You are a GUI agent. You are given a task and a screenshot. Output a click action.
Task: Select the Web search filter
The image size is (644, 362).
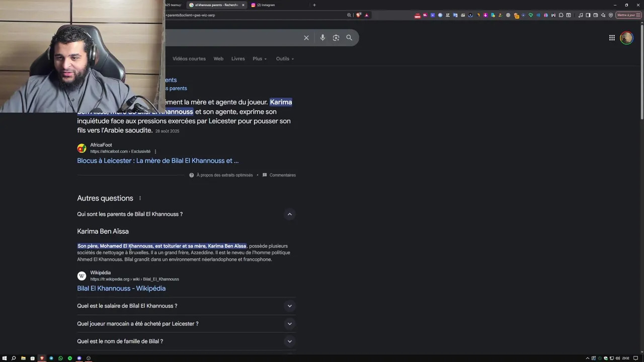tap(218, 59)
